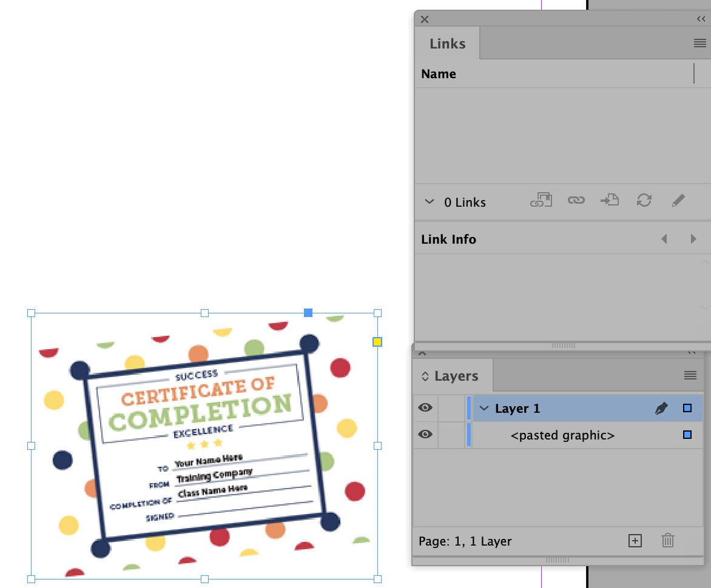Switch to the Links tab
The image size is (711, 588).
(x=446, y=43)
